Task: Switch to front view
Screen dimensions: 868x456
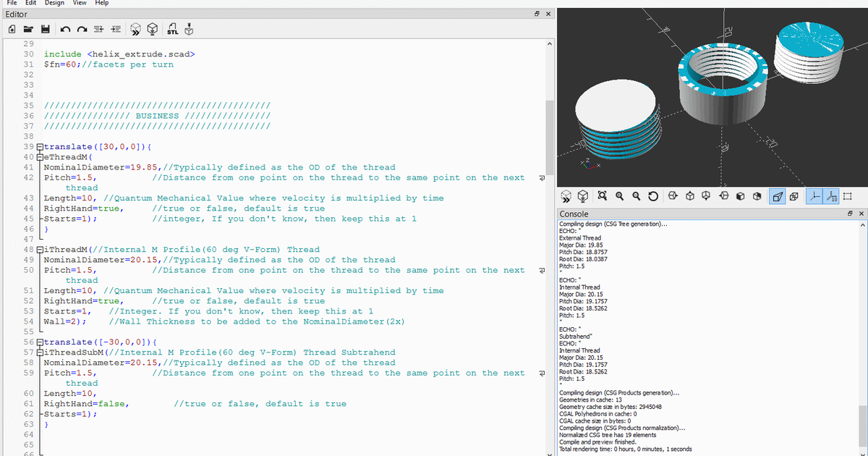Action: point(740,195)
